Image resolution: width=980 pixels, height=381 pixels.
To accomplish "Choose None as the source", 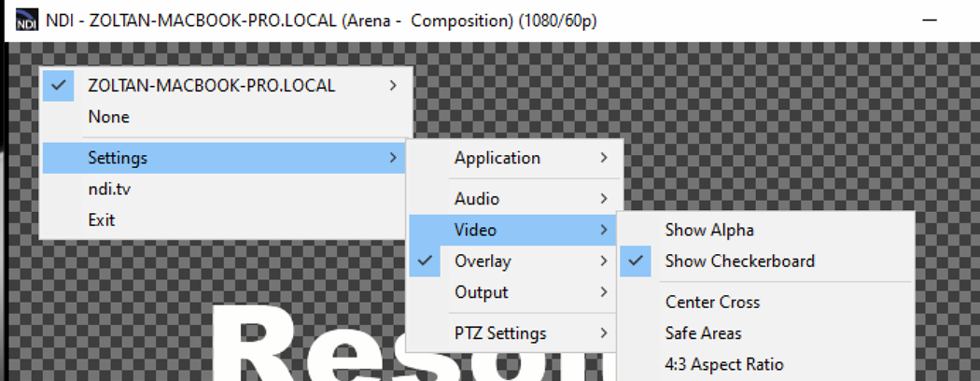I will 109,118.
